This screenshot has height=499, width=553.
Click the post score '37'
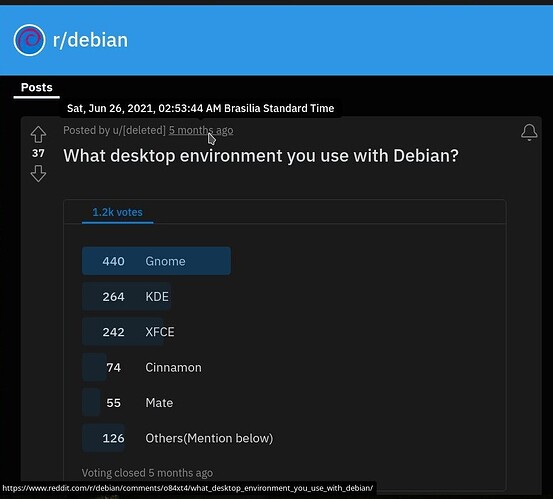[38, 153]
